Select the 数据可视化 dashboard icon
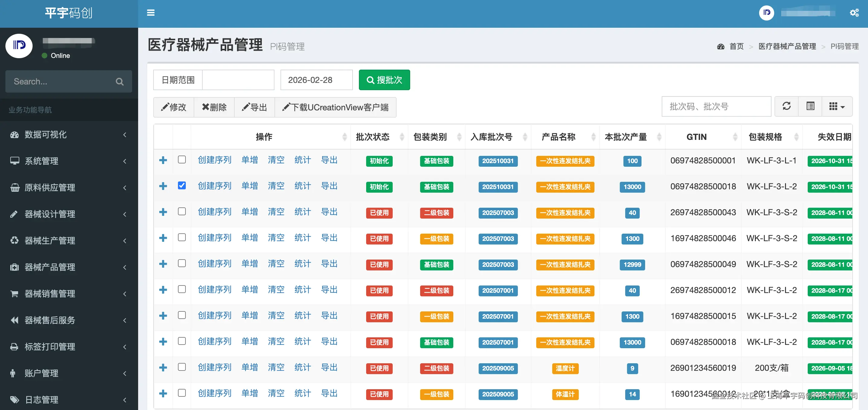This screenshot has height=410, width=868. click(14, 134)
